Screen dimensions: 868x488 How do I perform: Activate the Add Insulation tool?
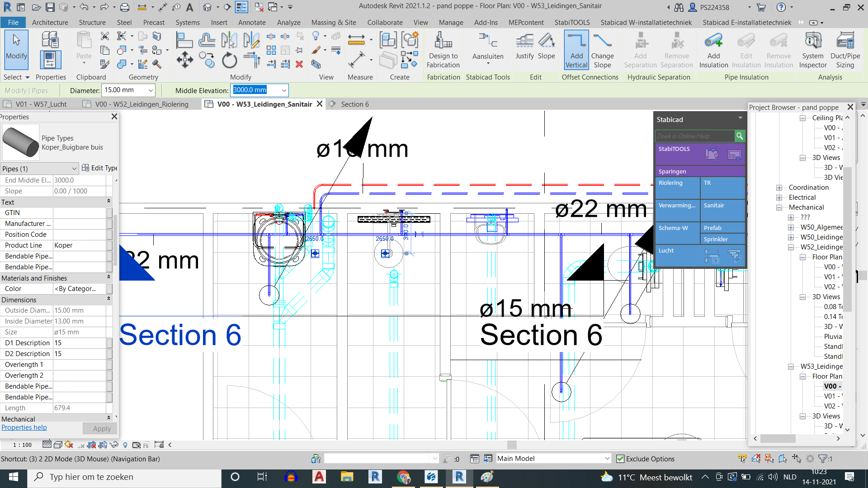click(x=713, y=49)
